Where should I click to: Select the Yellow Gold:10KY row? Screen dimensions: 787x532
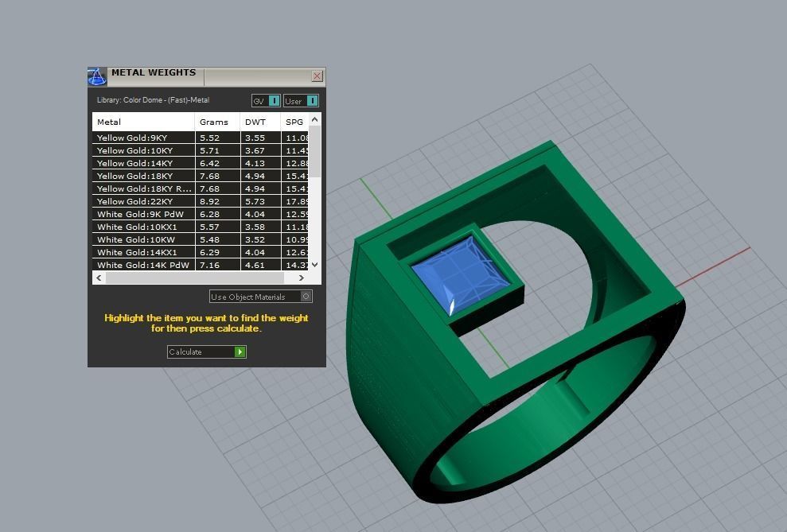(200, 150)
